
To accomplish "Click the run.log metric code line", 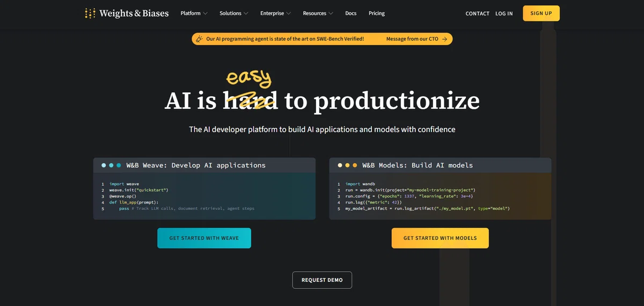I will coord(374,202).
